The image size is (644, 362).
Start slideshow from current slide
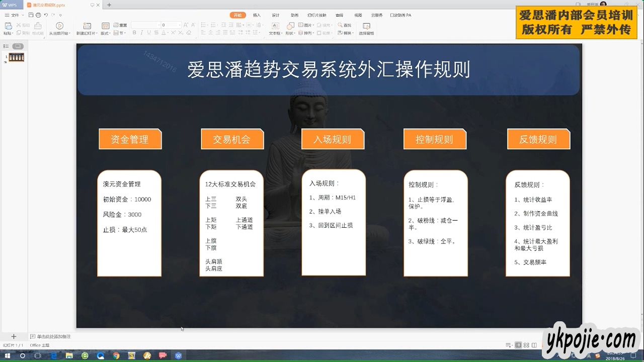coord(59,26)
